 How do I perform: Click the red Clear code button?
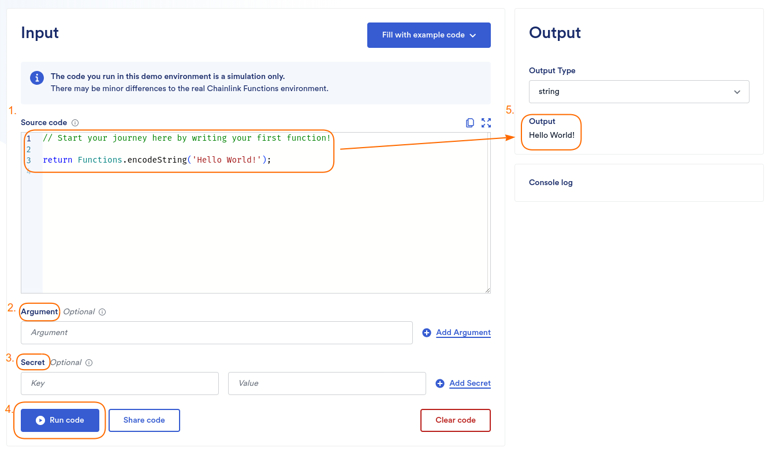[455, 420]
